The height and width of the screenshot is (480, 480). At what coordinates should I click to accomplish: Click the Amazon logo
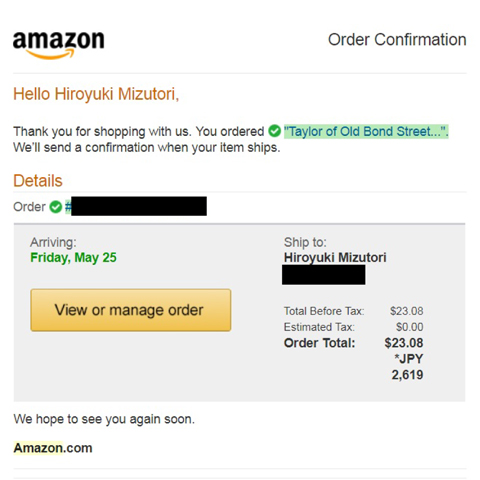(x=59, y=45)
